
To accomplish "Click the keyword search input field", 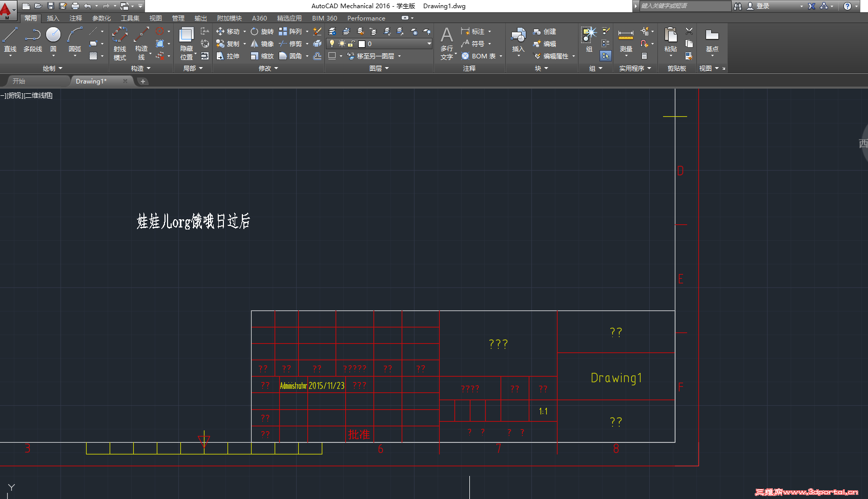I will 685,6.
